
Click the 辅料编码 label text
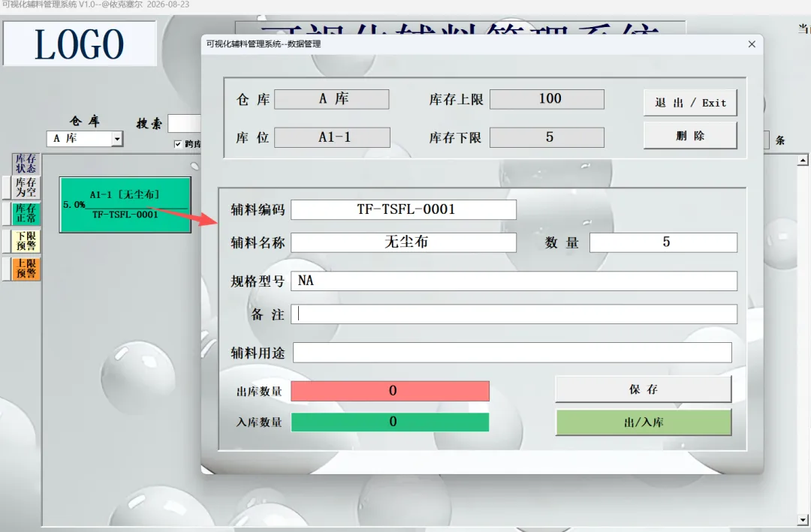pos(258,210)
